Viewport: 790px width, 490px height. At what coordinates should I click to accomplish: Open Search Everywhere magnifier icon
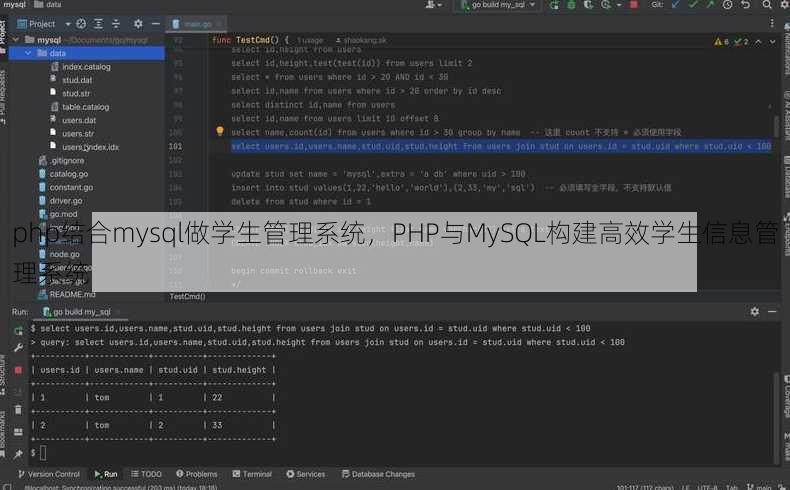coord(767,5)
